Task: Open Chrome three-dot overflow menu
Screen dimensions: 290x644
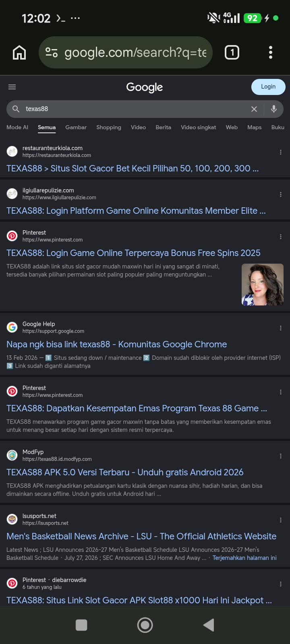Action: pyautogui.click(x=271, y=52)
